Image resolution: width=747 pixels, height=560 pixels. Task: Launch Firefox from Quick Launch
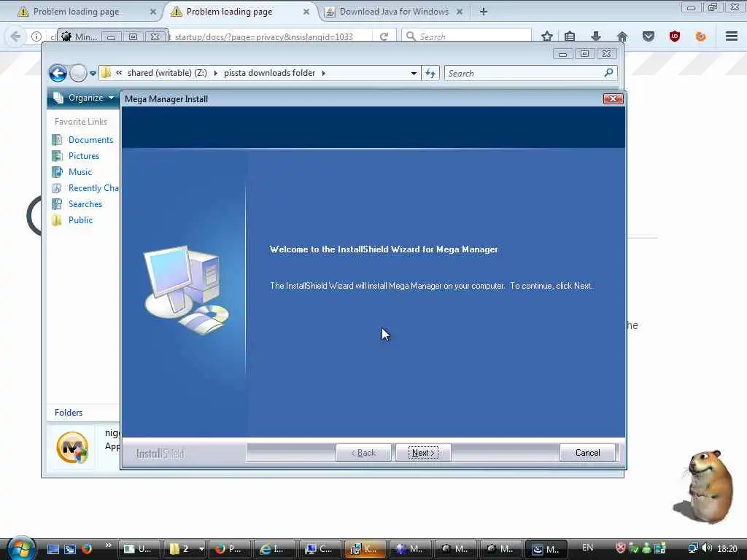[x=87, y=549]
